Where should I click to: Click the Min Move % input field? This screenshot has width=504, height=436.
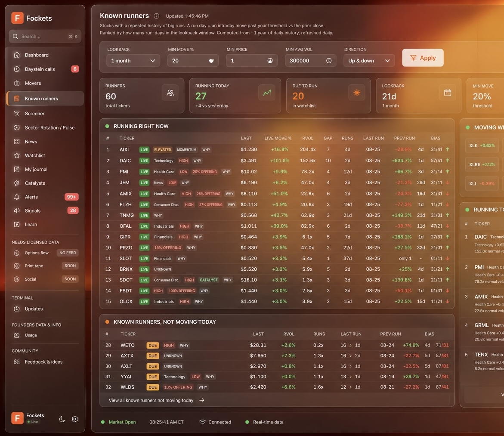(193, 61)
